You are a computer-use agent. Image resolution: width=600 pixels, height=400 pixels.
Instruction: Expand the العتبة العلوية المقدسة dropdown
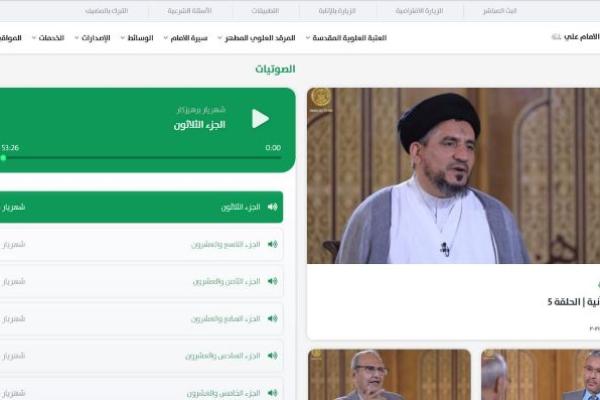(x=346, y=38)
